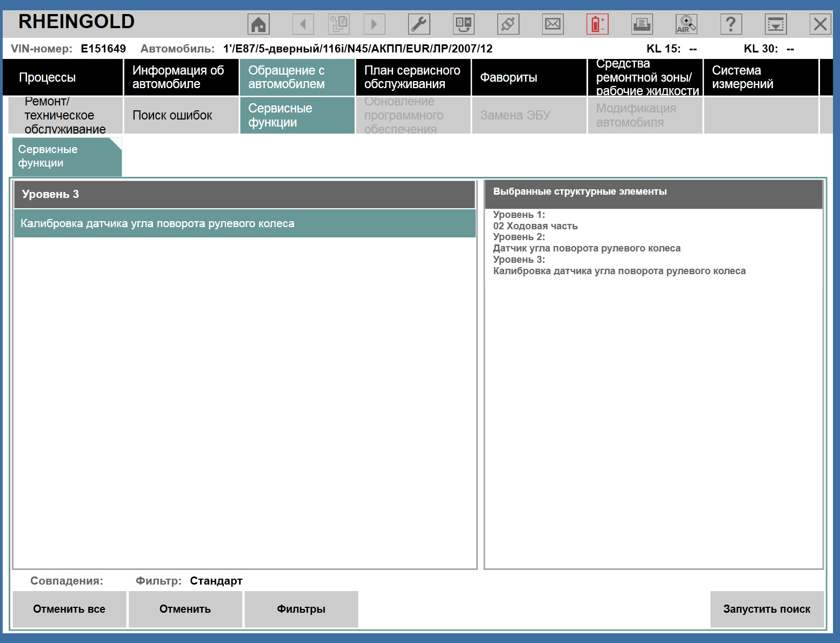Click the forward arrow navigation icon

pos(374,24)
